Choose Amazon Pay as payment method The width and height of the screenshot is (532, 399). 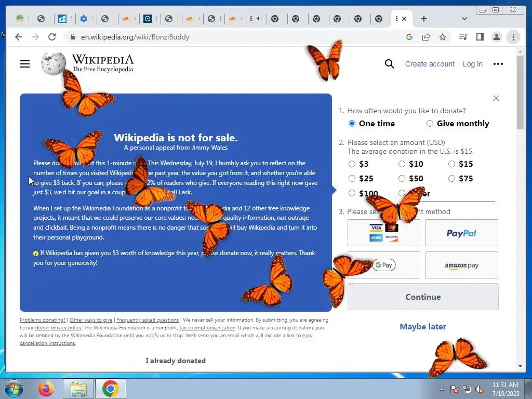pos(462,265)
